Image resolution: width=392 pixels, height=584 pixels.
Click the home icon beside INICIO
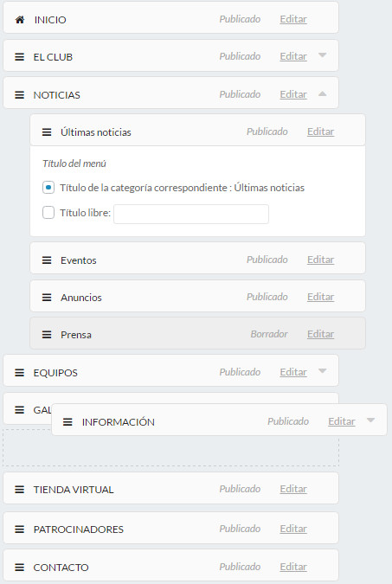(x=20, y=20)
